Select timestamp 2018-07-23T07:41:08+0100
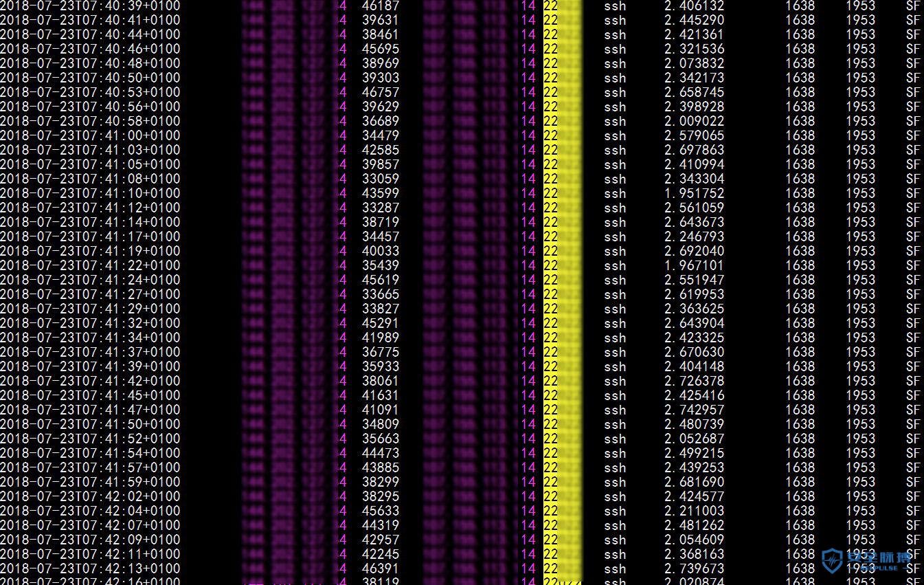 pos(90,179)
